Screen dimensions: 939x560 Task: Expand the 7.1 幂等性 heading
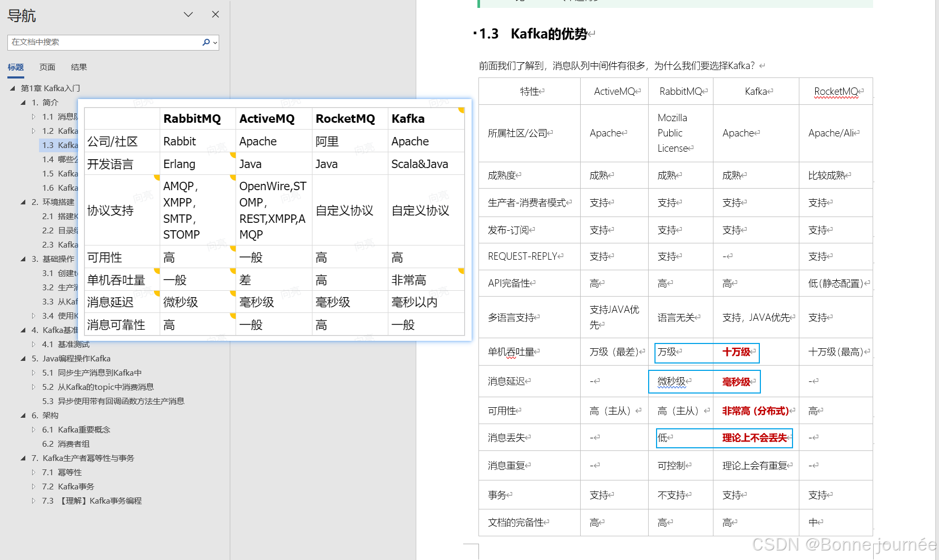click(x=34, y=472)
